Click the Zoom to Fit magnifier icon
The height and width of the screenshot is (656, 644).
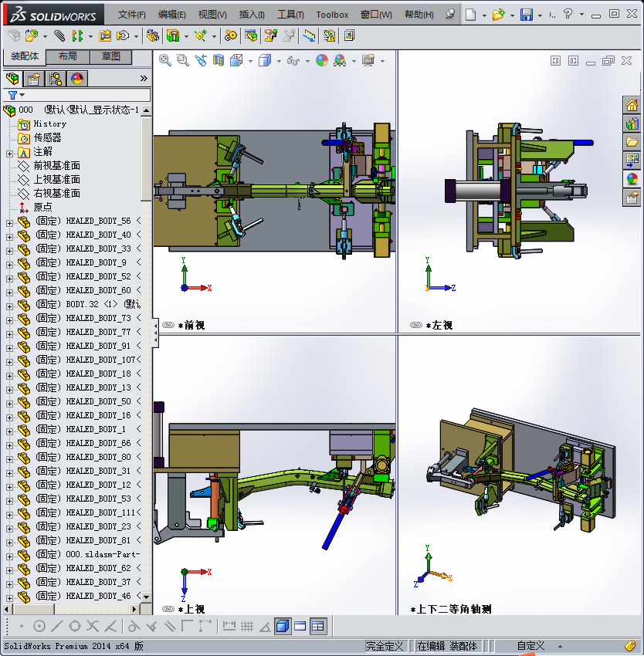[x=165, y=61]
